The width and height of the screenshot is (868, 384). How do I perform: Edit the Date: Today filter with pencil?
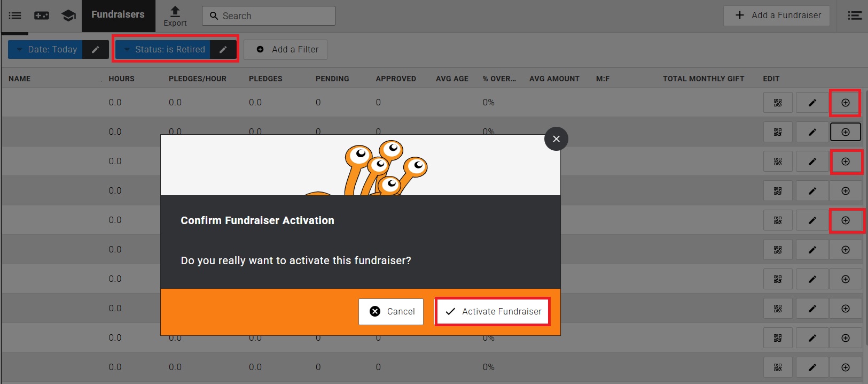pyautogui.click(x=96, y=49)
